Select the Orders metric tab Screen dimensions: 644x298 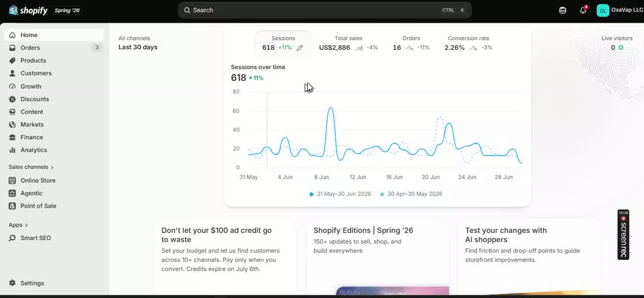coord(411,43)
